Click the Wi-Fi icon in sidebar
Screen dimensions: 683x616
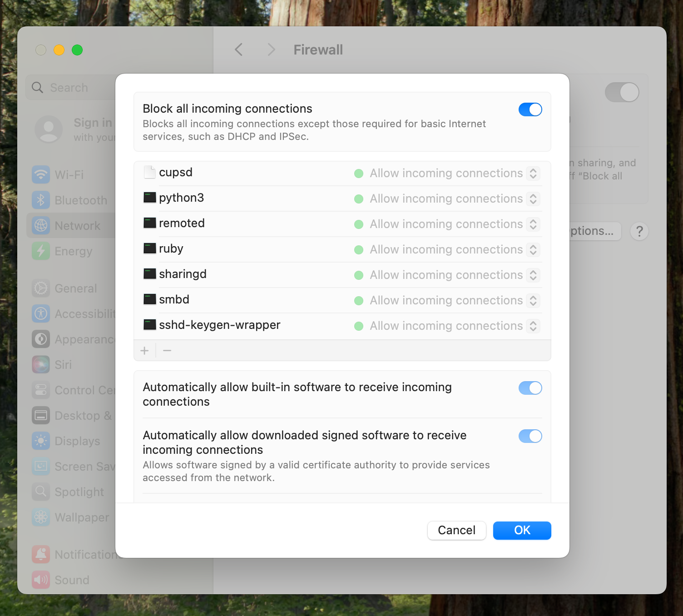click(41, 175)
